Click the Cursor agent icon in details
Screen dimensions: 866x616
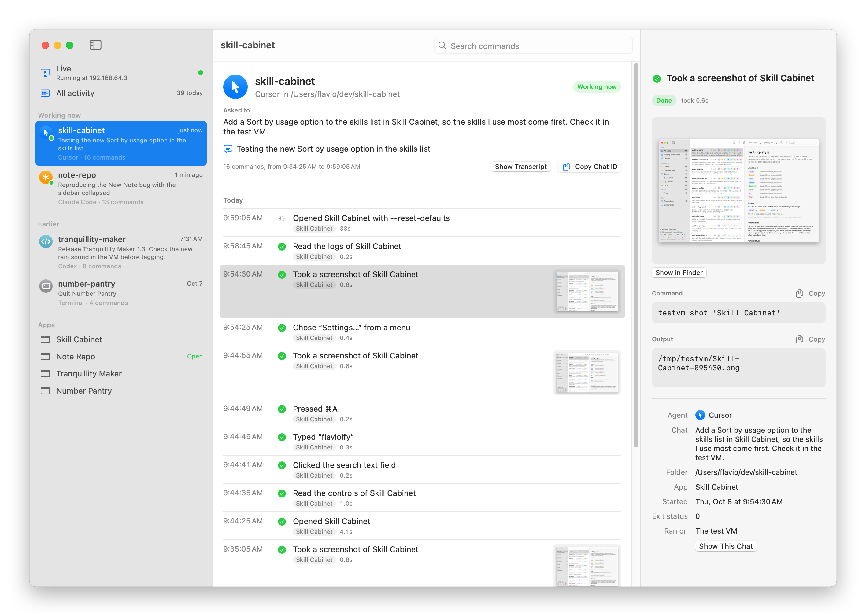coord(700,415)
